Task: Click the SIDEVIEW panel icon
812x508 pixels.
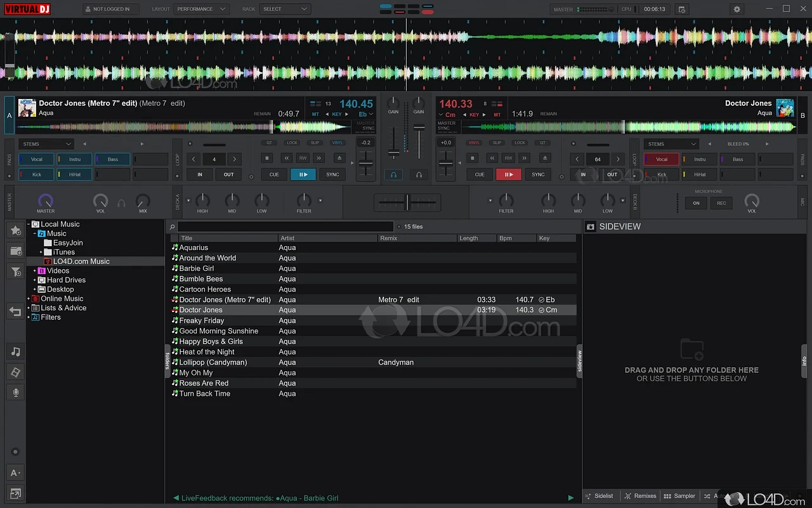Action: (591, 226)
